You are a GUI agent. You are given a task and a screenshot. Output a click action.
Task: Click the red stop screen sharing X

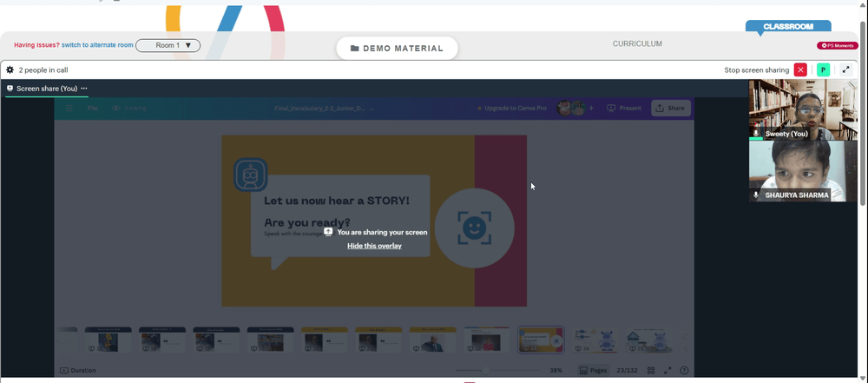point(800,69)
